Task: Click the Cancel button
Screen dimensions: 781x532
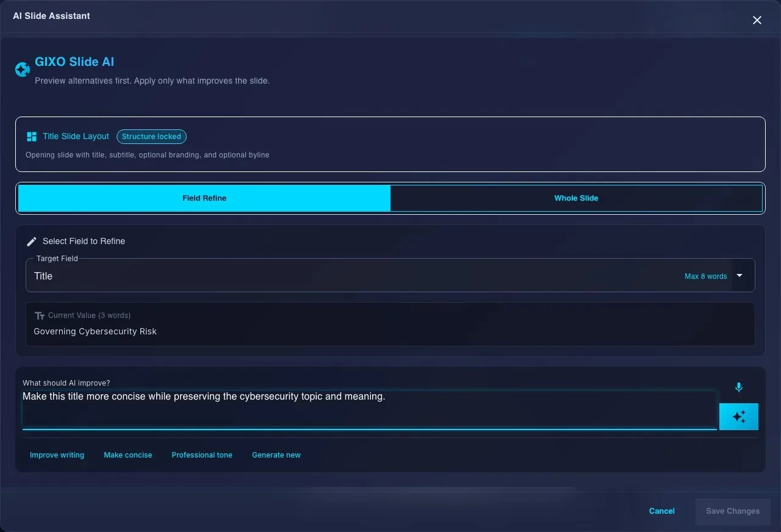Action: tap(661, 511)
